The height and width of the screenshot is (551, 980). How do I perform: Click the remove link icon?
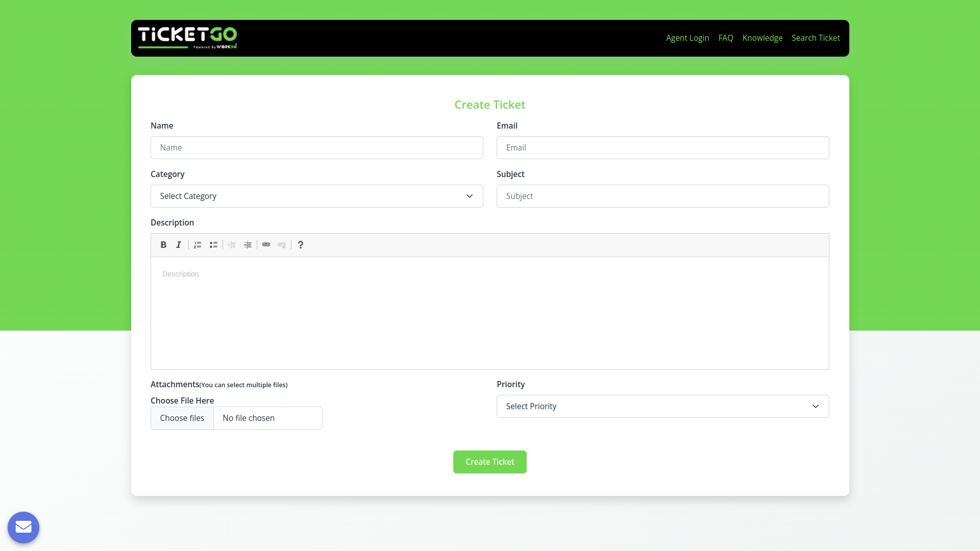(x=282, y=245)
